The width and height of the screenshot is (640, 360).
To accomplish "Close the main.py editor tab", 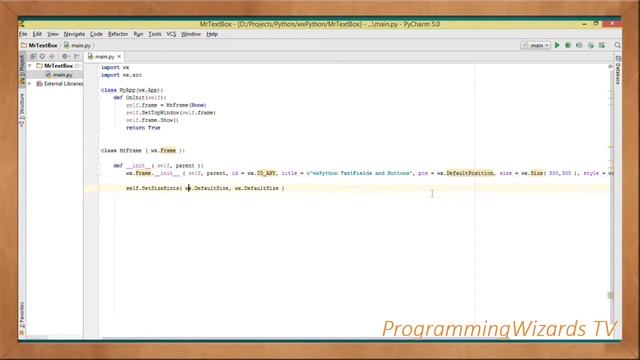I will [x=119, y=57].
